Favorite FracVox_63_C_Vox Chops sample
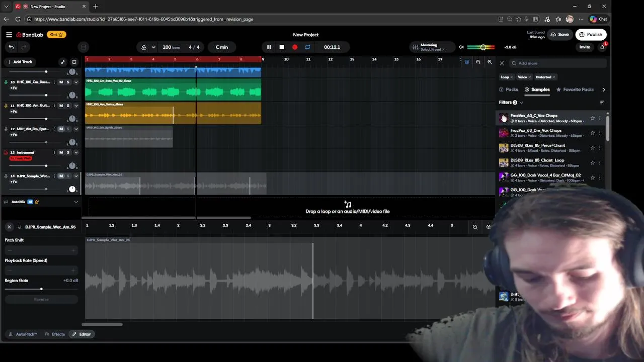Viewport: 644px width, 362px height. (x=593, y=118)
